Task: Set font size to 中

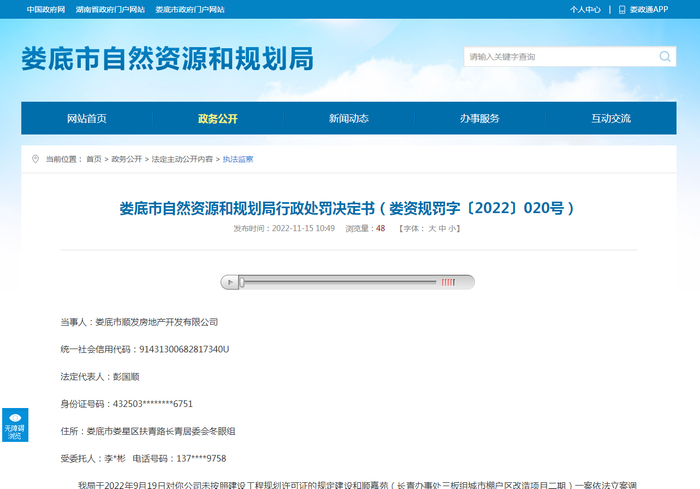Action: (x=442, y=229)
